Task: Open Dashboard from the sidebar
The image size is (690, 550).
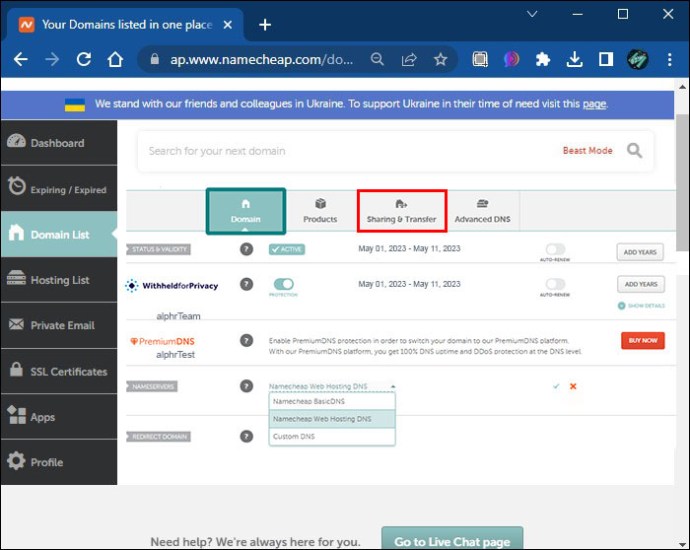Action: [58, 143]
